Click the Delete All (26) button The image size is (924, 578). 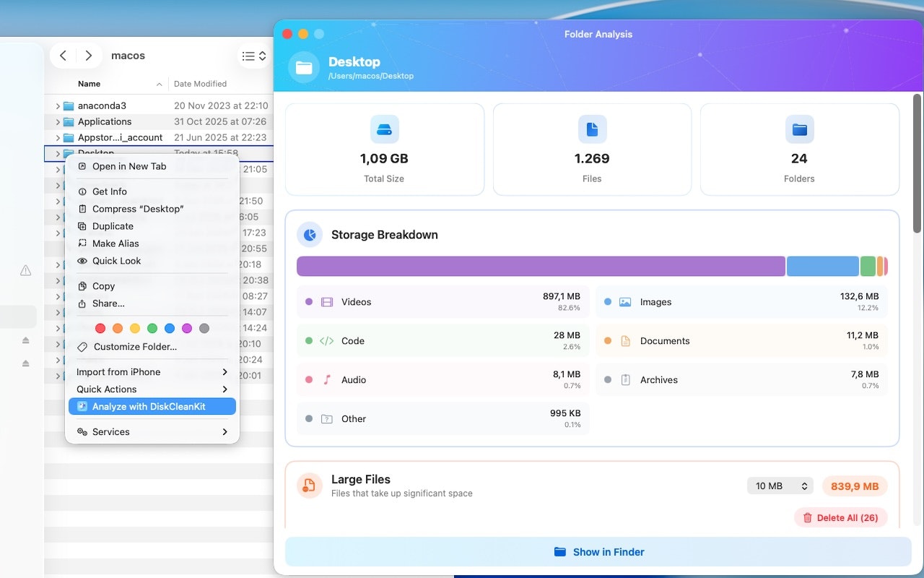tap(840, 518)
